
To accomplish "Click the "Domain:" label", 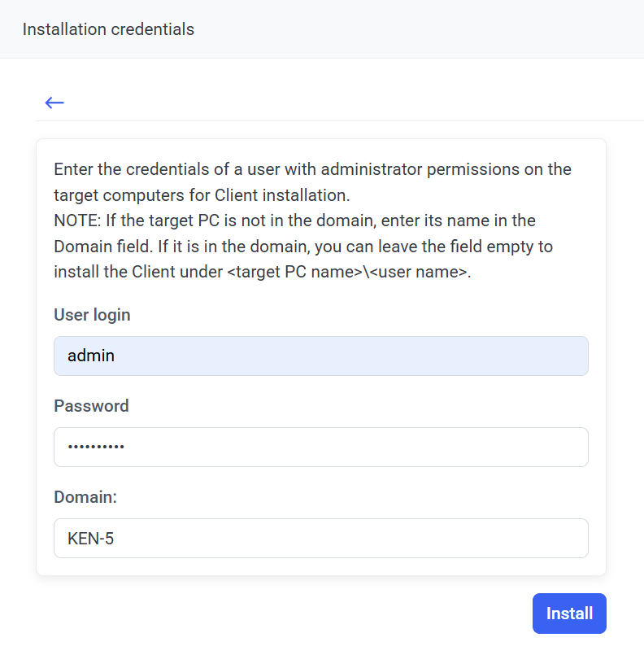I will 85,497.
